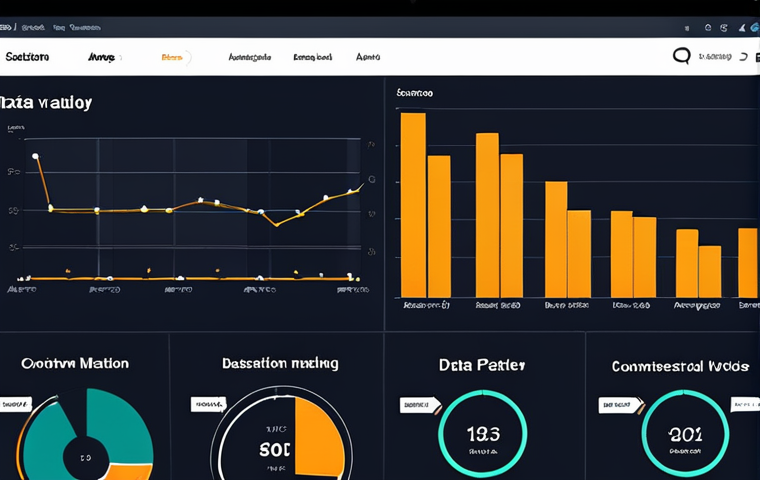Viewport: 760px width, 480px height.
Task: Click the white tag label beside the orange pie gauge
Action: click(x=208, y=404)
